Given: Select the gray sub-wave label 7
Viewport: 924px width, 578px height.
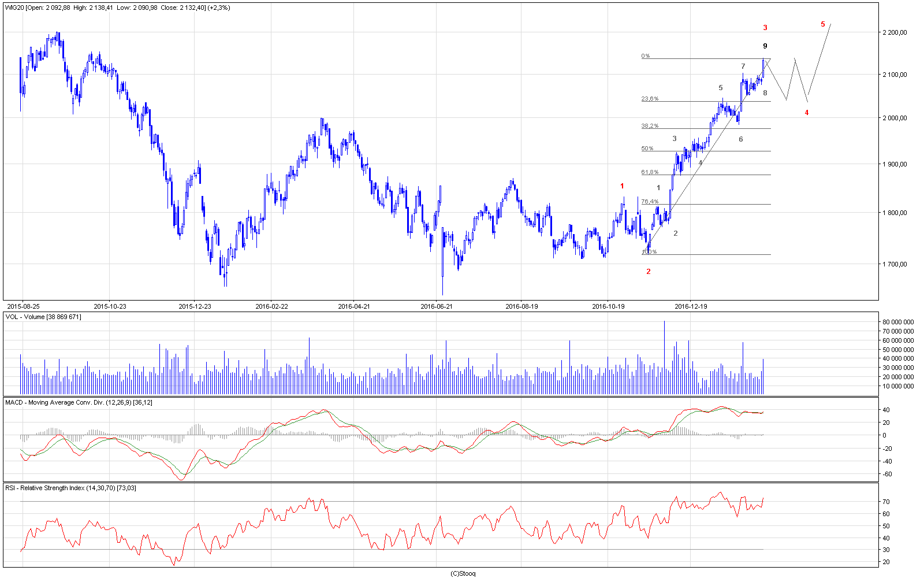Looking at the screenshot, I should [x=743, y=67].
